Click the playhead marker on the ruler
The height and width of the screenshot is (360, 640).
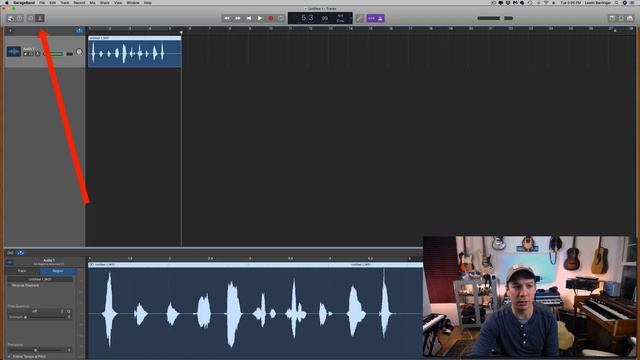[181, 32]
